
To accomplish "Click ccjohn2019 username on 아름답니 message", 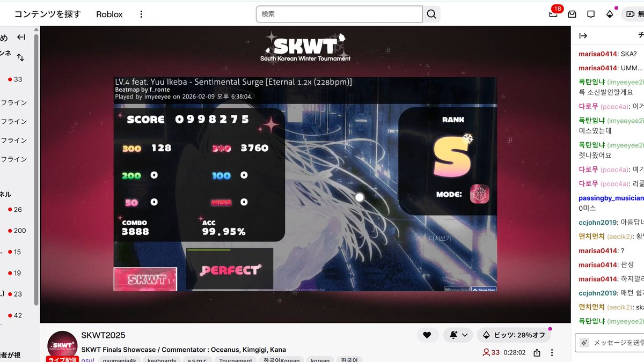I will 598,222.
